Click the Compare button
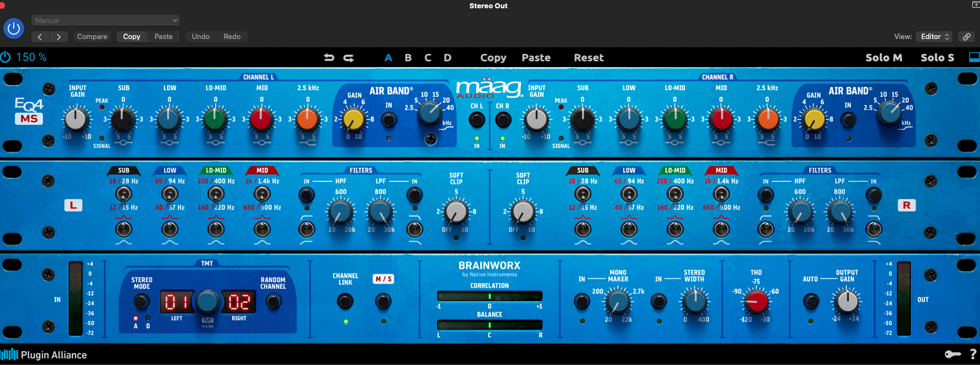Screen dimensions: 980x365 [x=92, y=37]
